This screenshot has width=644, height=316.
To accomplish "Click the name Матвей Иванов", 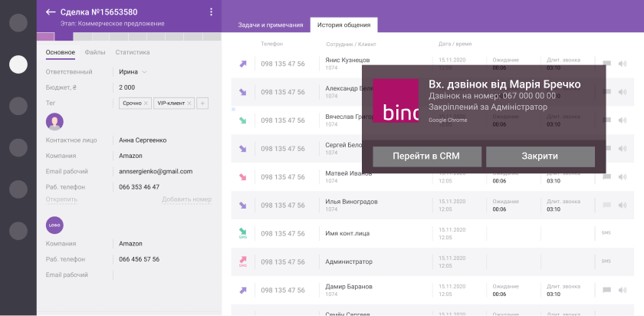I will tap(348, 173).
